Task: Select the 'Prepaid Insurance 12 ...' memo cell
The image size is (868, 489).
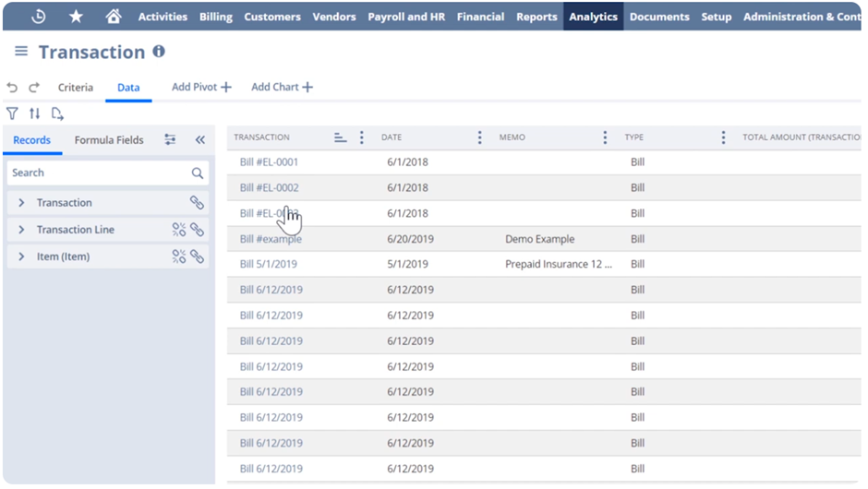Action: pyautogui.click(x=559, y=264)
